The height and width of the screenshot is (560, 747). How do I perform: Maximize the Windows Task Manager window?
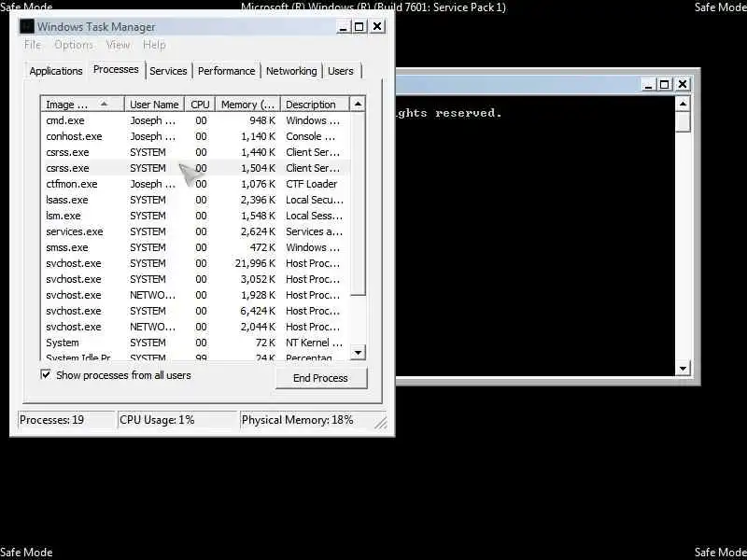pyautogui.click(x=359, y=27)
